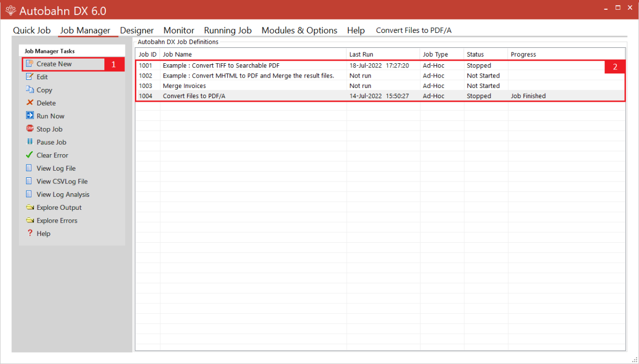Sort by the Last Run column header
The height and width of the screenshot is (364, 639).
click(361, 54)
